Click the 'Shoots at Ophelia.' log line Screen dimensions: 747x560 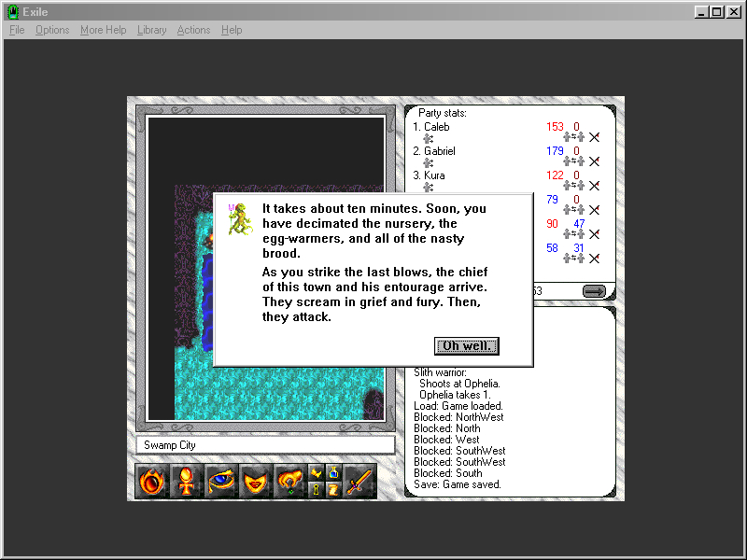[459, 384]
